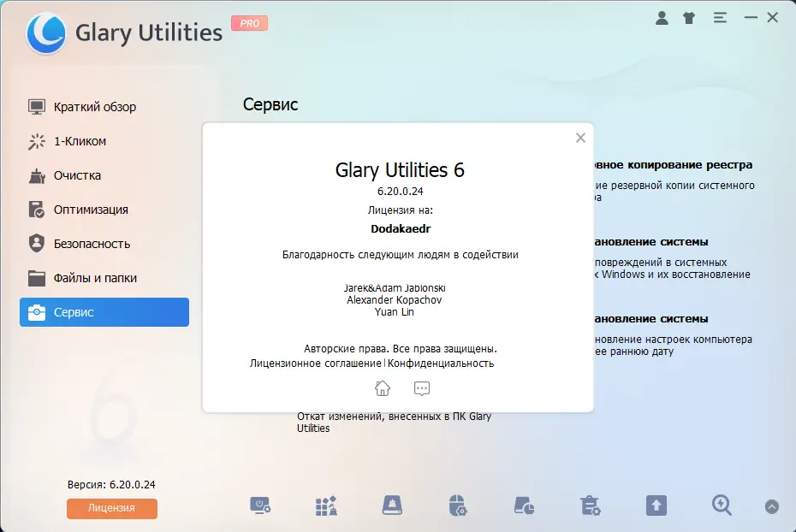Click the home page icon in dialog
Image resolution: width=796 pixels, height=532 pixels.
click(383, 388)
